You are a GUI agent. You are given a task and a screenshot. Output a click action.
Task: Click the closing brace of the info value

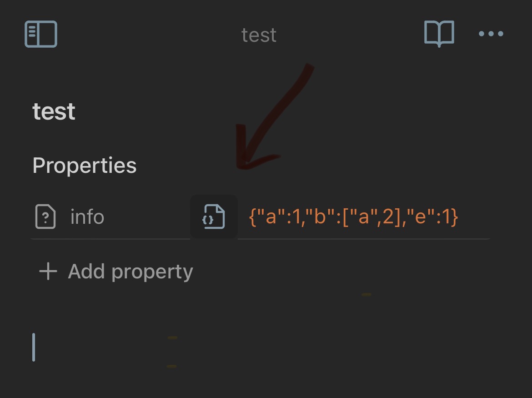pyautogui.click(x=455, y=217)
